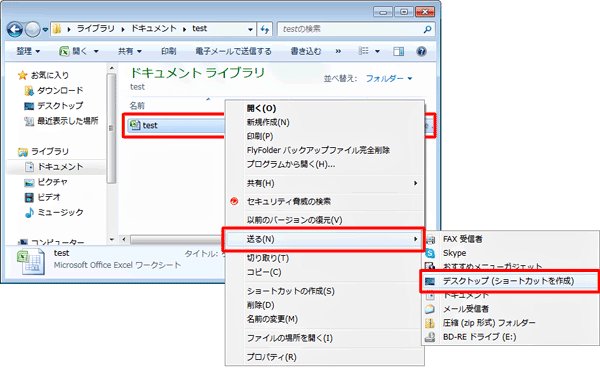This screenshot has width=600, height=370.
Task: Open the 整理 toolbar menu
Action: [28, 51]
